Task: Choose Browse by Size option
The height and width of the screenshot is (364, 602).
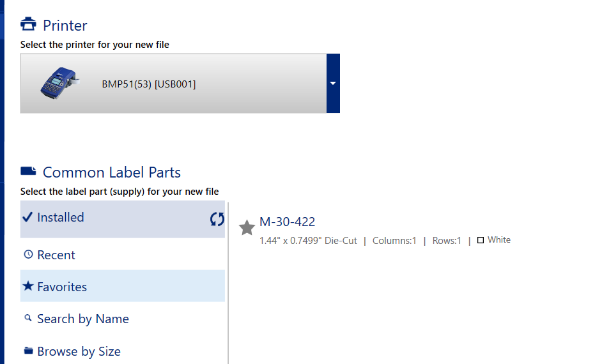Action: [79, 351]
